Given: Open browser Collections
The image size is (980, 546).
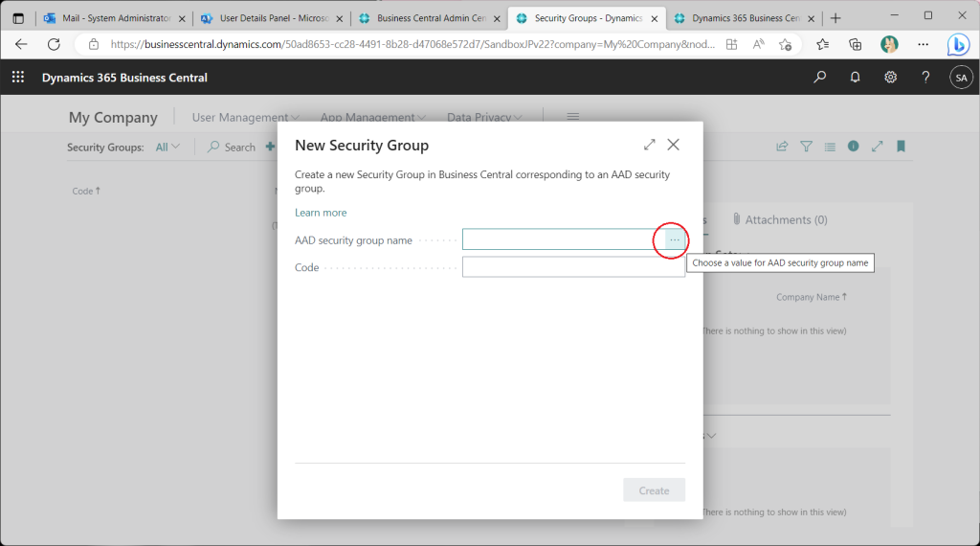Looking at the screenshot, I should click(855, 44).
